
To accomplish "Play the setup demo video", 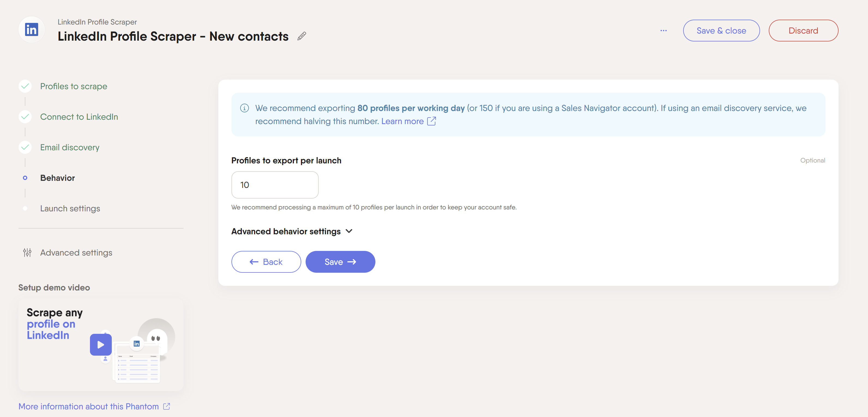I will click(100, 344).
